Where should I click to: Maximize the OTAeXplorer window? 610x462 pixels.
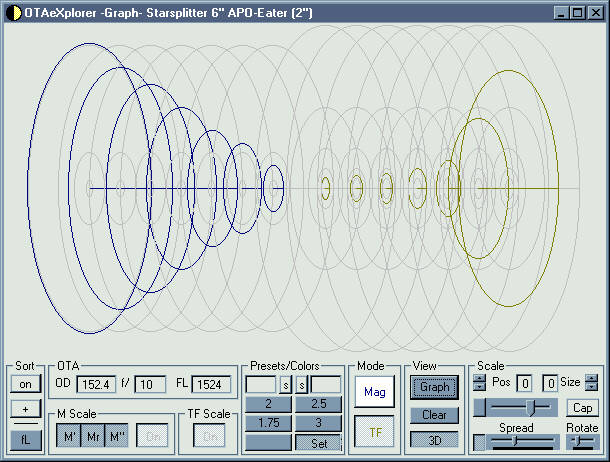(x=577, y=13)
